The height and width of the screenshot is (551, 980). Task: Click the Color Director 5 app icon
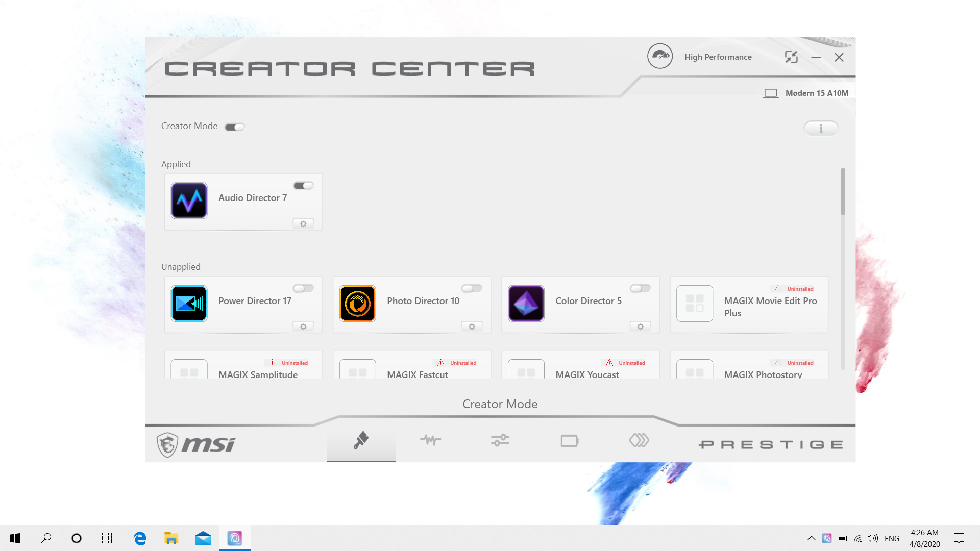[526, 304]
